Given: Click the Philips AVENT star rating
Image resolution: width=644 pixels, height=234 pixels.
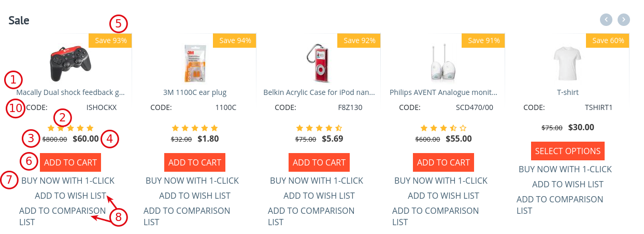Looking at the screenshot, I should tap(443, 128).
